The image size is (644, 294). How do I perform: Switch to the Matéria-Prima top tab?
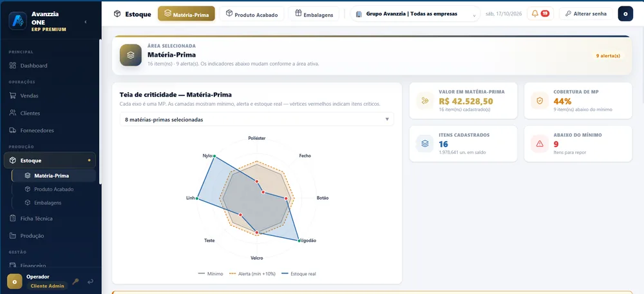[186, 14]
